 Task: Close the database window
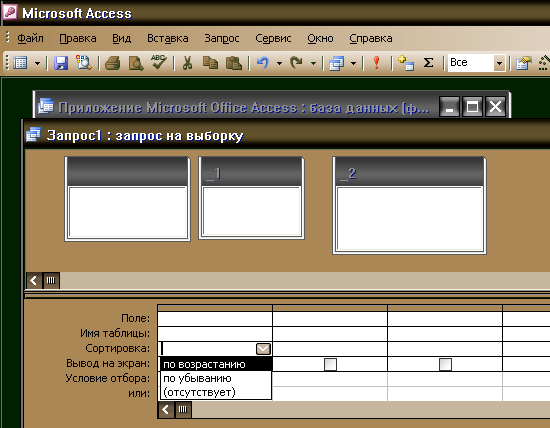[x=495, y=107]
